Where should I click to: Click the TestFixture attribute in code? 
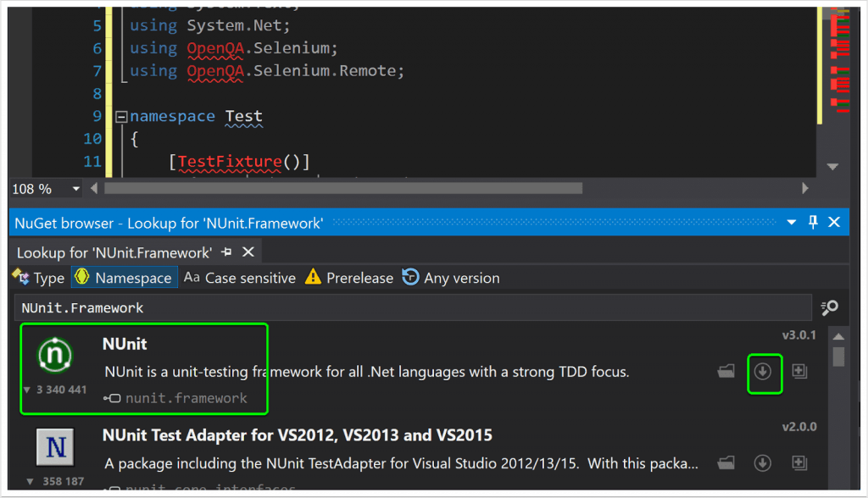point(230,162)
